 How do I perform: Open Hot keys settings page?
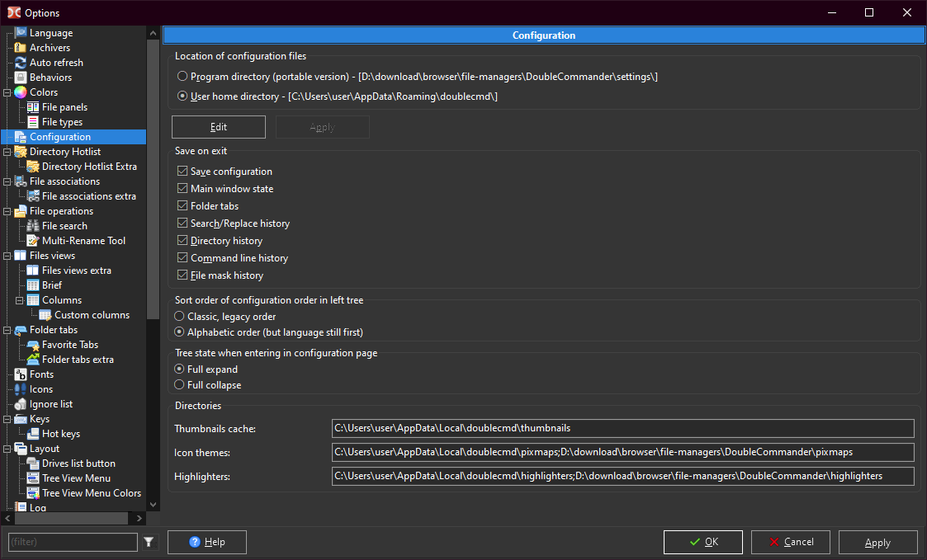(61, 434)
